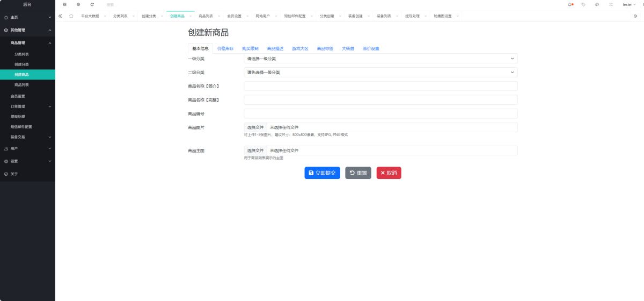This screenshot has height=301, width=644.
Task: Collapse the 商品管理 submenu
Action: [x=27, y=42]
